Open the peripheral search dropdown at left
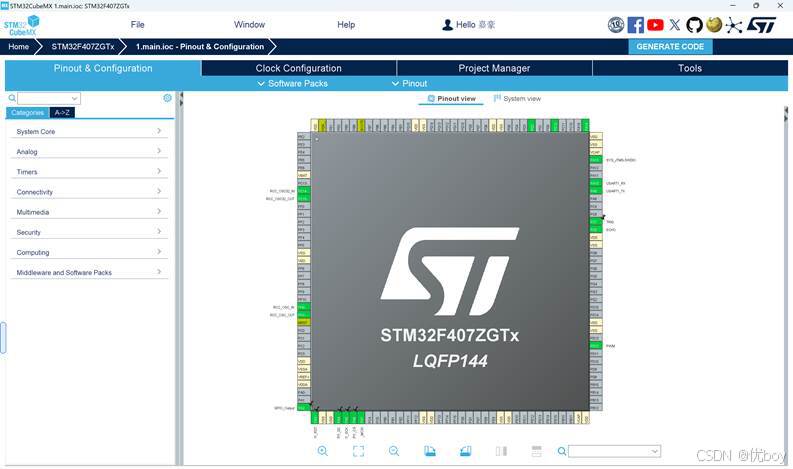This screenshot has width=793, height=469. (x=74, y=98)
